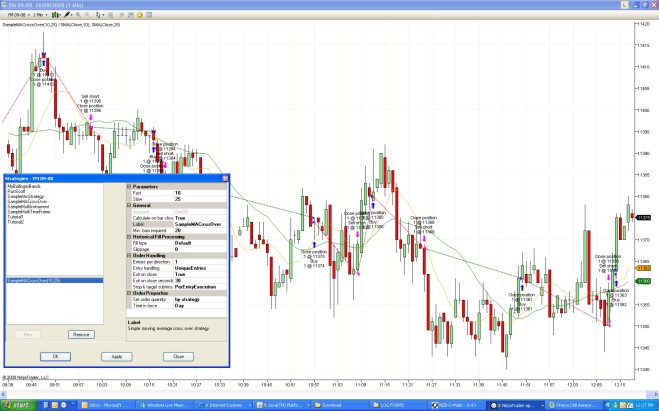Switch to Java Platform taskbar group
The height and width of the screenshot is (411, 659).
[x=282, y=405]
